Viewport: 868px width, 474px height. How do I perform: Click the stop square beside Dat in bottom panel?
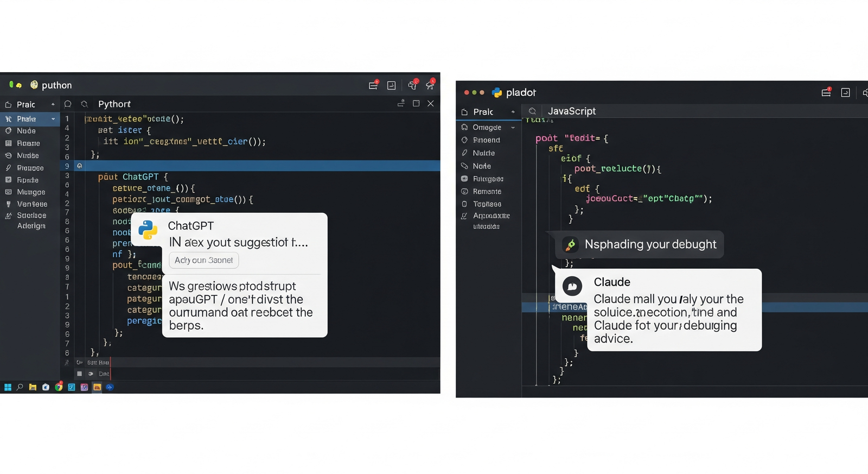[x=79, y=374]
